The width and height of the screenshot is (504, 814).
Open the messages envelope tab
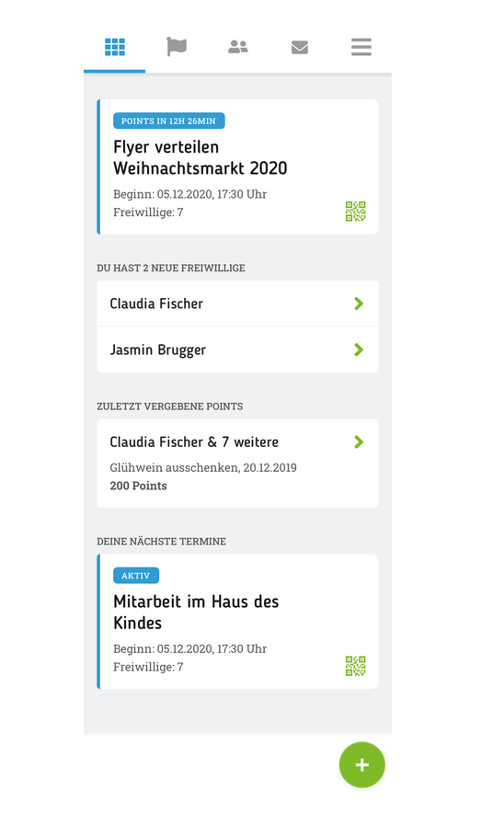pyautogui.click(x=300, y=47)
